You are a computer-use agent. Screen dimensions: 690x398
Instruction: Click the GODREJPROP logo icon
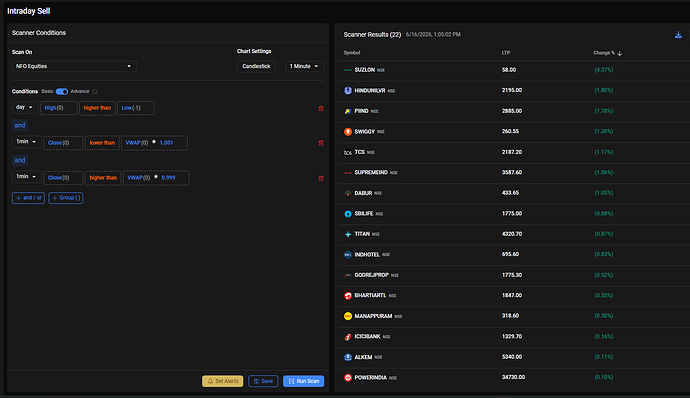click(348, 275)
